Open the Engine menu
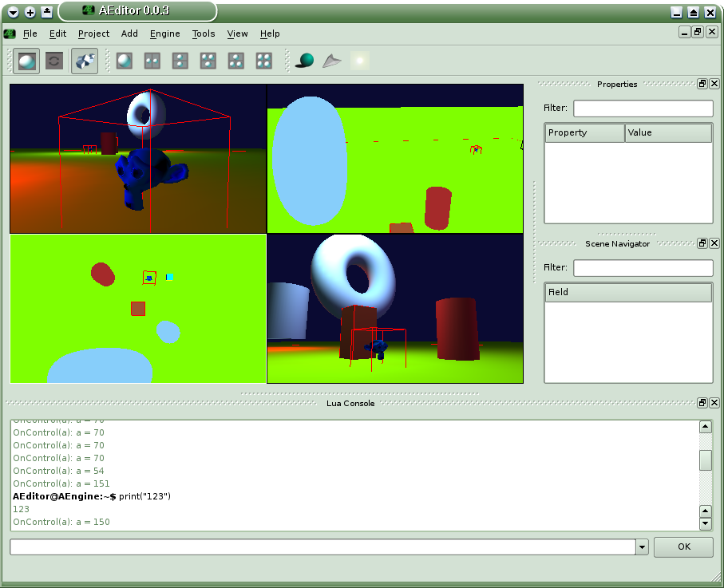Image resolution: width=724 pixels, height=588 pixels. (x=164, y=34)
